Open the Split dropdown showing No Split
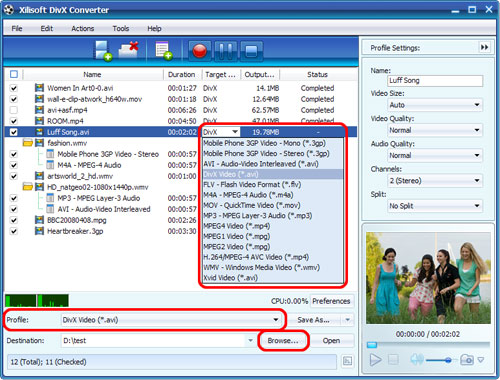The width and height of the screenshot is (500, 380). [x=435, y=206]
